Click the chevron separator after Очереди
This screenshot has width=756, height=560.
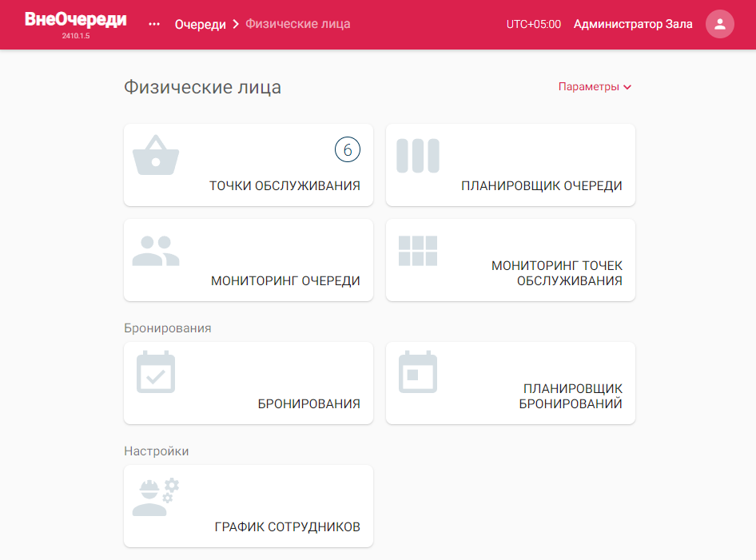236,24
